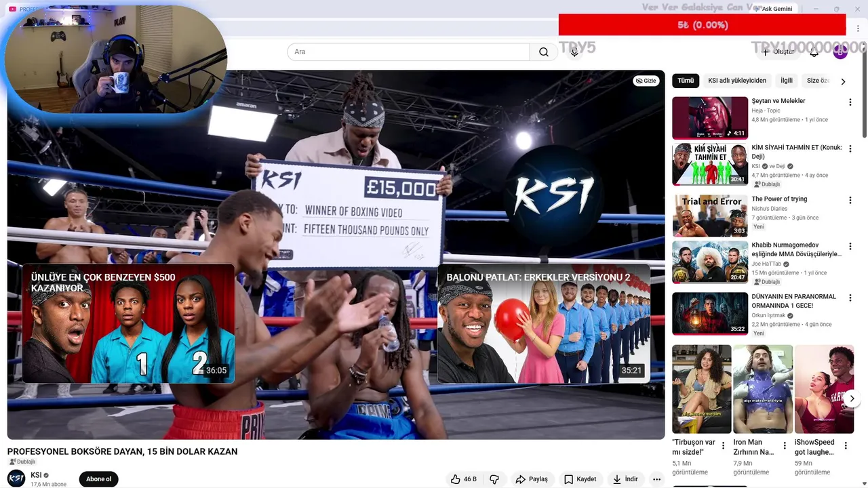Share the video via Paylaş
This screenshot has width=868, height=488.
(x=532, y=479)
